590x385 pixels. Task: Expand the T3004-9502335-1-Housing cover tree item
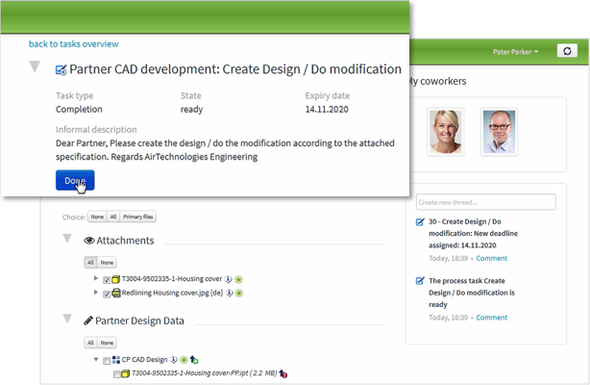coord(96,278)
